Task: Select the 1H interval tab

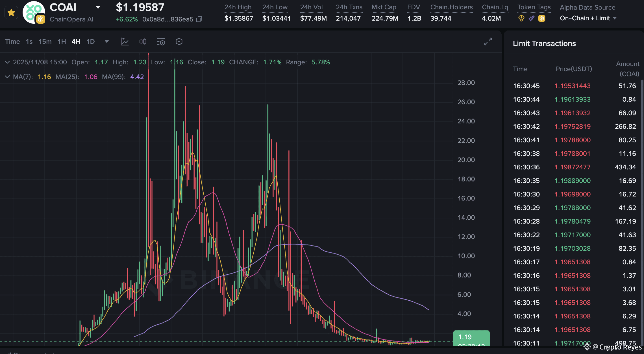Action: point(62,42)
